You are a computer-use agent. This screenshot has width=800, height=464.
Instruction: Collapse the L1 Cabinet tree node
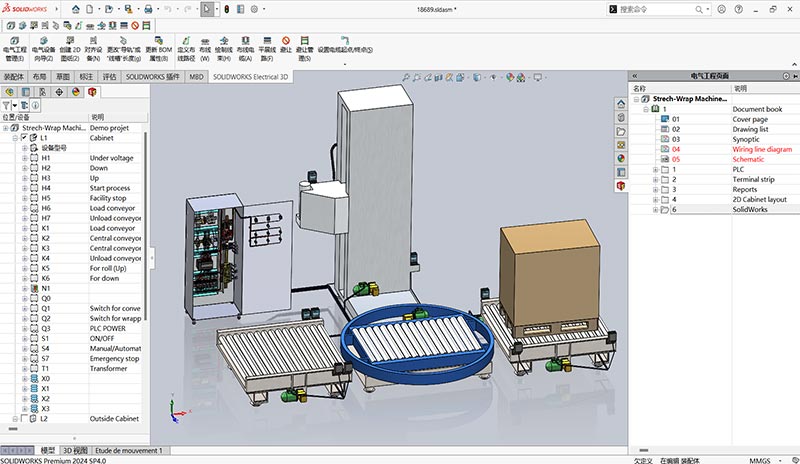(x=15, y=138)
